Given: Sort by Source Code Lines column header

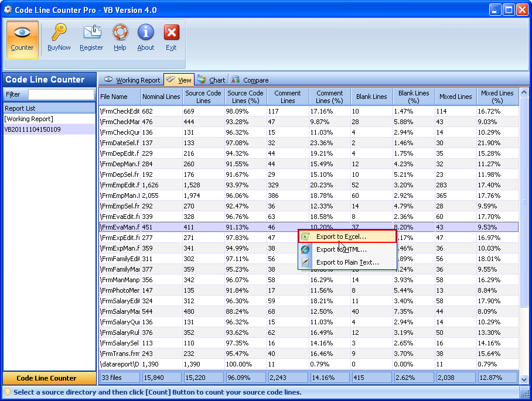Looking at the screenshot, I should pyautogui.click(x=203, y=97).
